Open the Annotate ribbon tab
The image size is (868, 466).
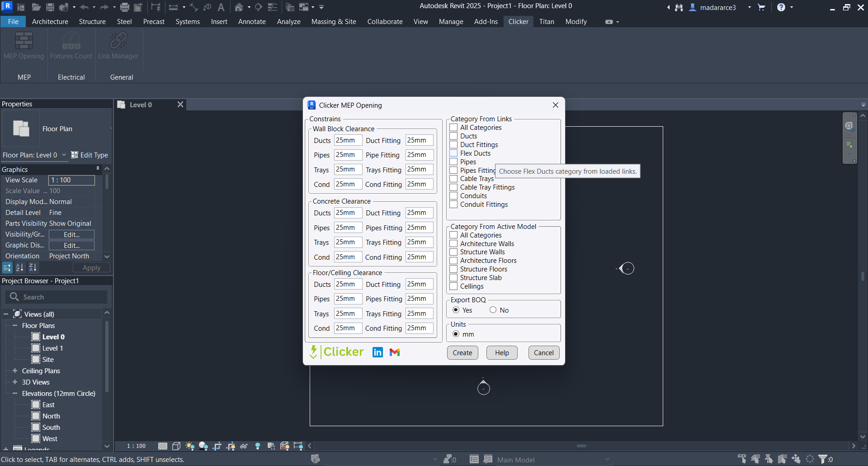coord(252,22)
